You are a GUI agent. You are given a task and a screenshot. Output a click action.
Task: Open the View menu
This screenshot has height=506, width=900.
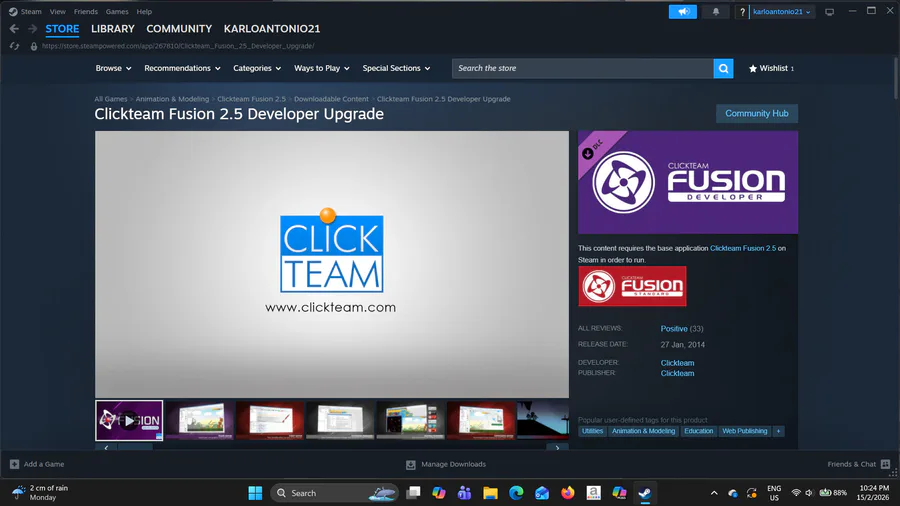click(x=57, y=11)
